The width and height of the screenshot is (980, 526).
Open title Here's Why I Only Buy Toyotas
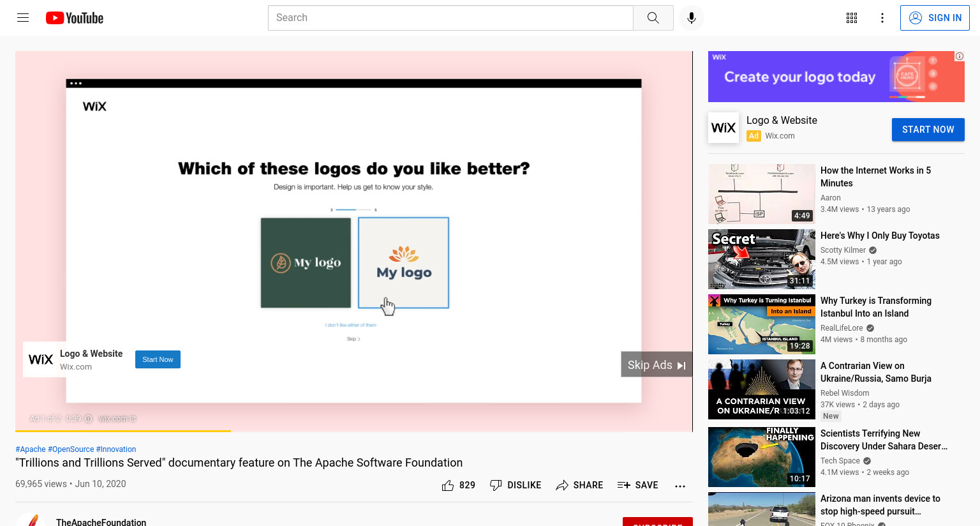pos(880,236)
